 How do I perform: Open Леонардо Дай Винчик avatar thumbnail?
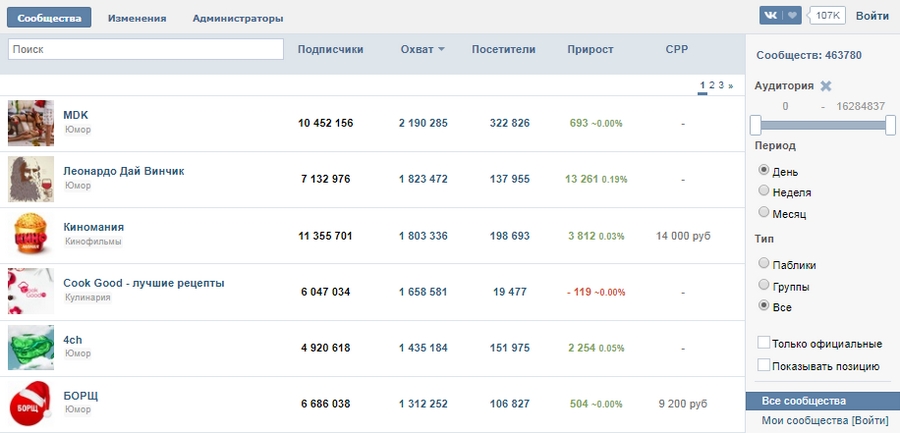(x=31, y=179)
